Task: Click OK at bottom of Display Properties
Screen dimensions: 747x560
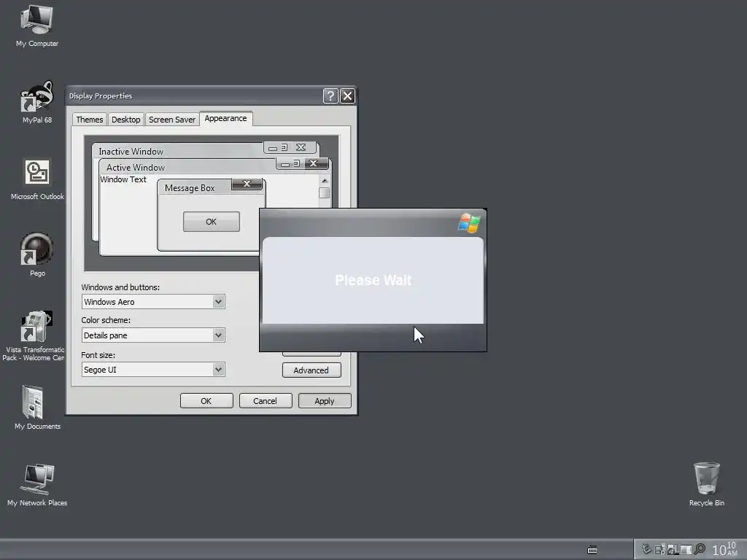Action: [x=206, y=401]
